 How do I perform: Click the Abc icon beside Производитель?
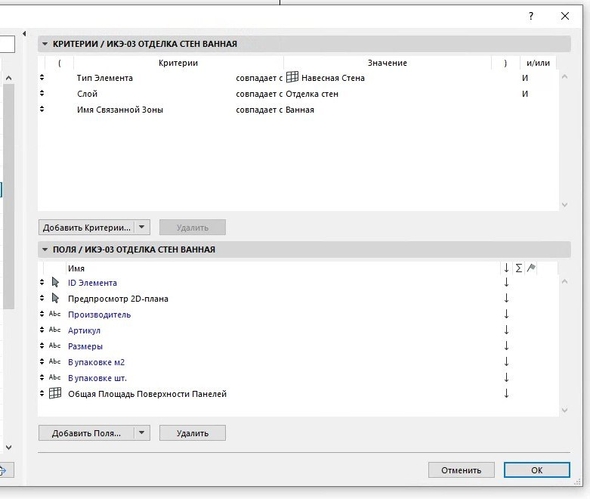click(55, 314)
